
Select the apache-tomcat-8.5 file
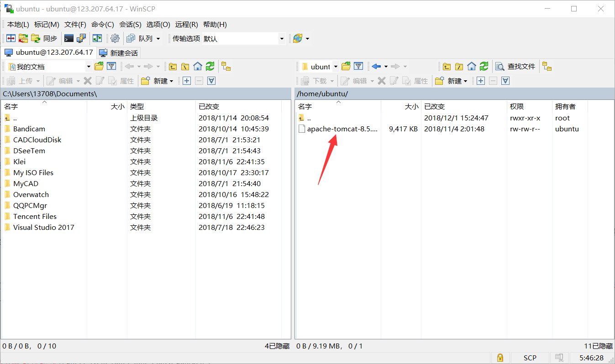pyautogui.click(x=338, y=129)
